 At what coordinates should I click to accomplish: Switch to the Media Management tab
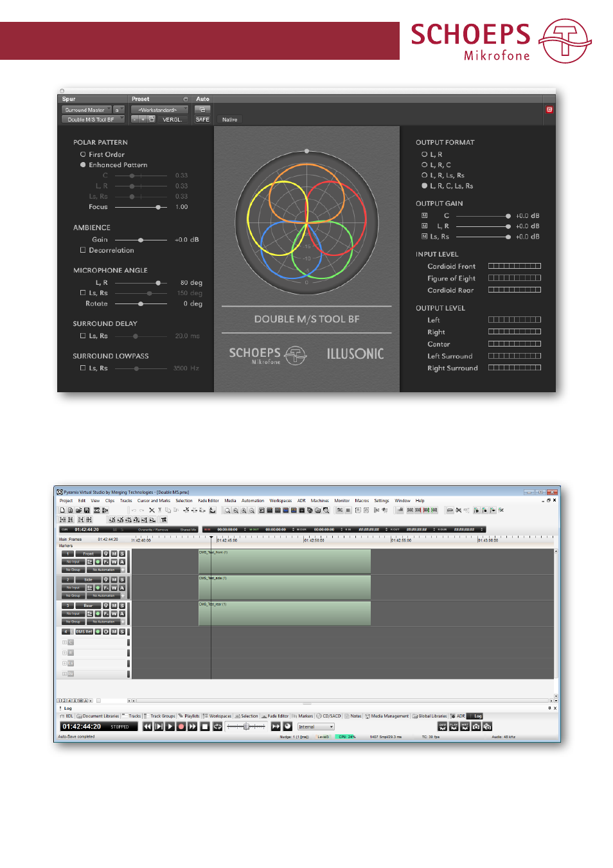click(387, 716)
